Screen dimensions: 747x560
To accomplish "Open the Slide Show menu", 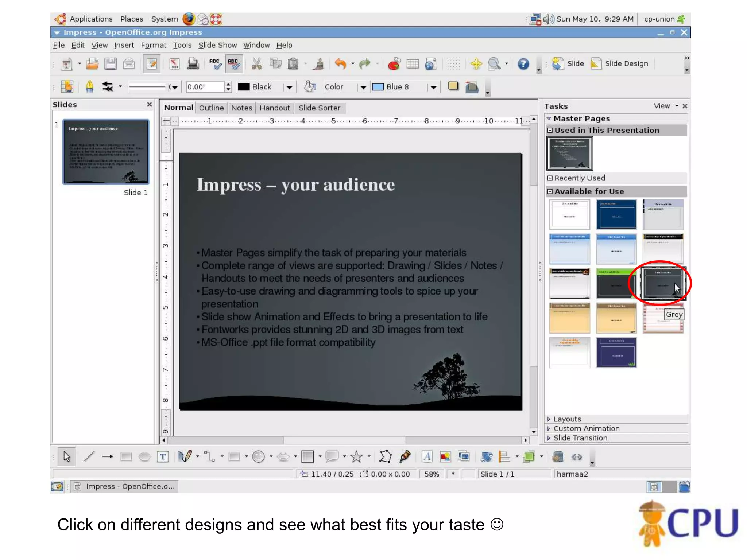I will pos(217,45).
